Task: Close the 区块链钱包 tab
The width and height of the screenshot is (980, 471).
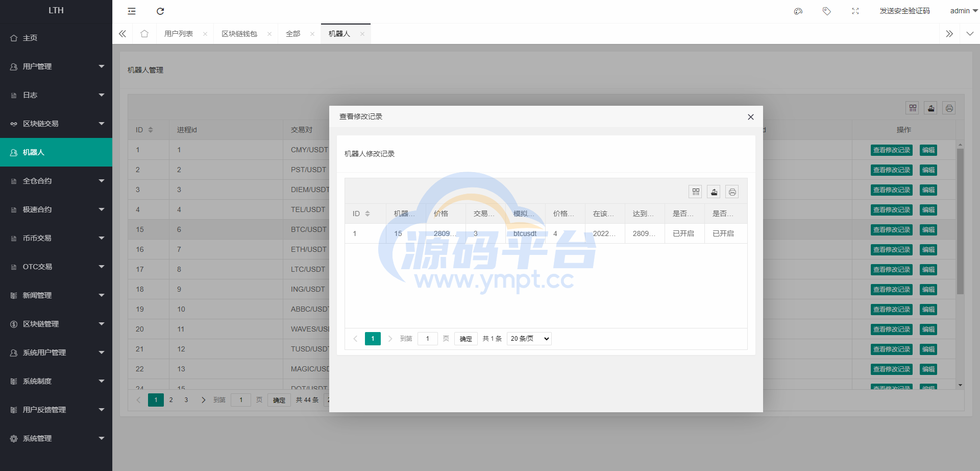Action: (269, 34)
